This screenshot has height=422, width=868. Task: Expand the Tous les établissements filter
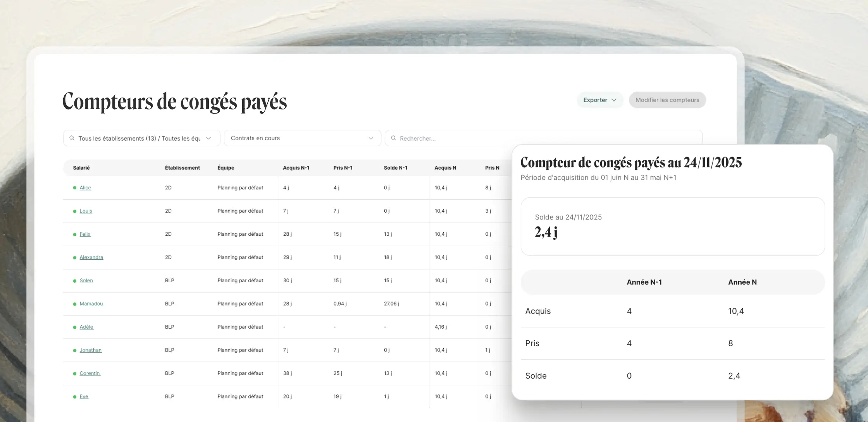pos(141,138)
